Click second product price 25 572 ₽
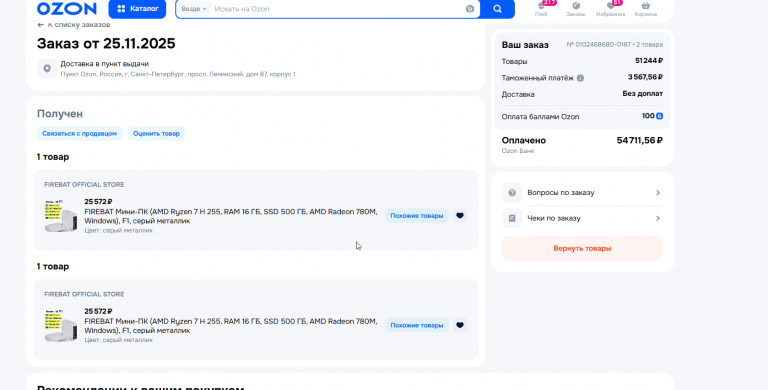 pos(98,311)
